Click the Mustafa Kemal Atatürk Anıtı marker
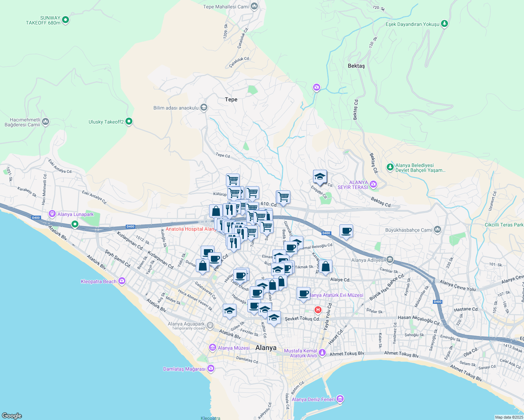The height and width of the screenshot is (420, 524). click(x=322, y=353)
